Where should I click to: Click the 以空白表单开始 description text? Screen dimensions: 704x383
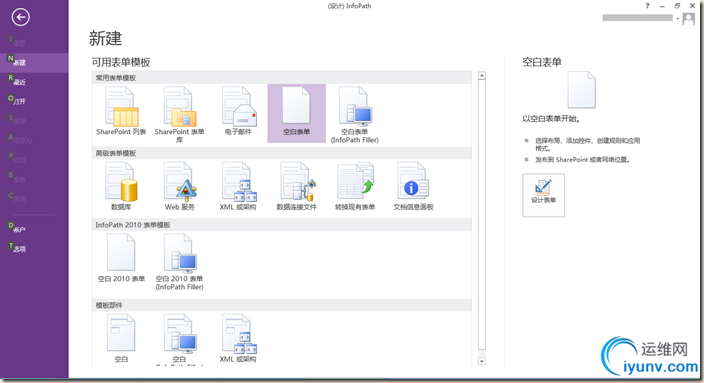pyautogui.click(x=551, y=119)
